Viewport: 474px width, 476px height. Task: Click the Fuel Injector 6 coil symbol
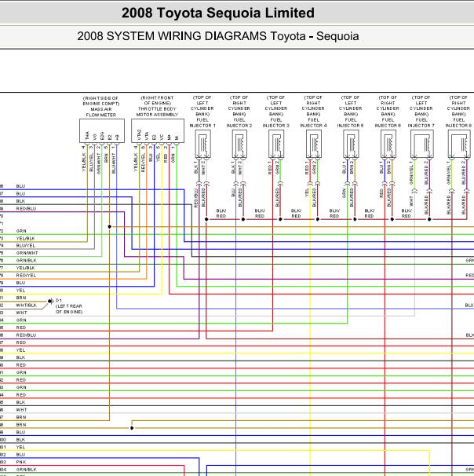[388, 144]
